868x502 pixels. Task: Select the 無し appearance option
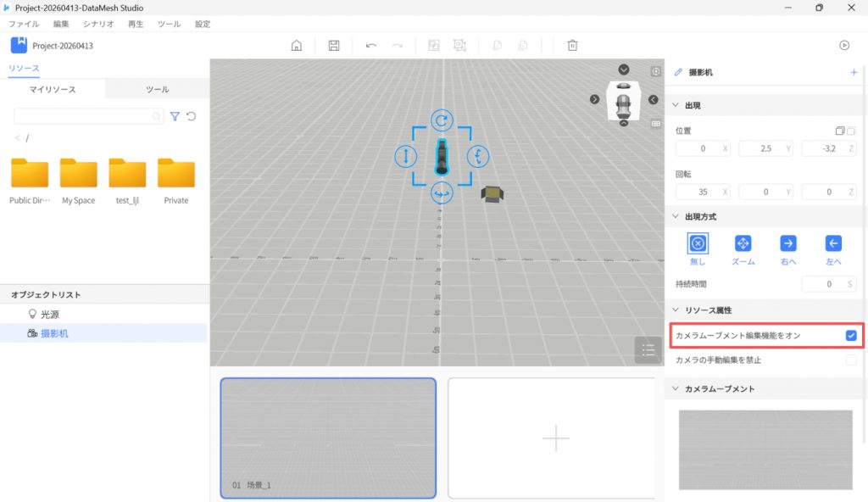[x=698, y=243]
